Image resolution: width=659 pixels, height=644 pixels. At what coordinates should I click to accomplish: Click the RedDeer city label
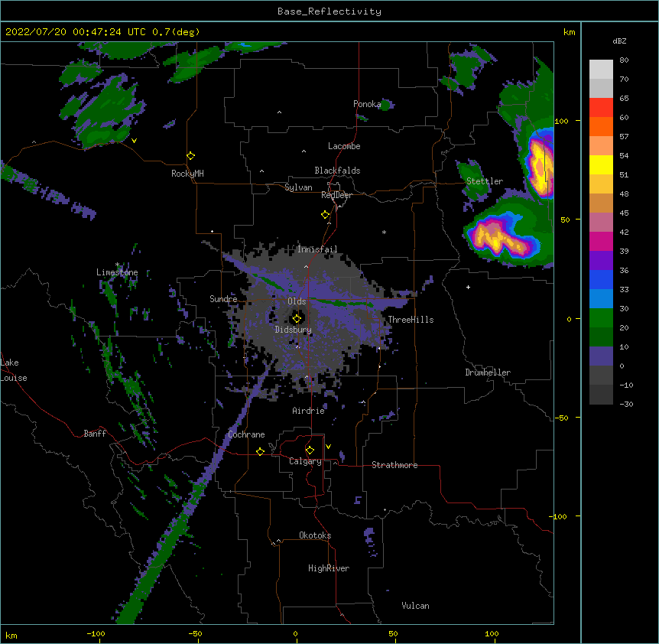pyautogui.click(x=336, y=195)
